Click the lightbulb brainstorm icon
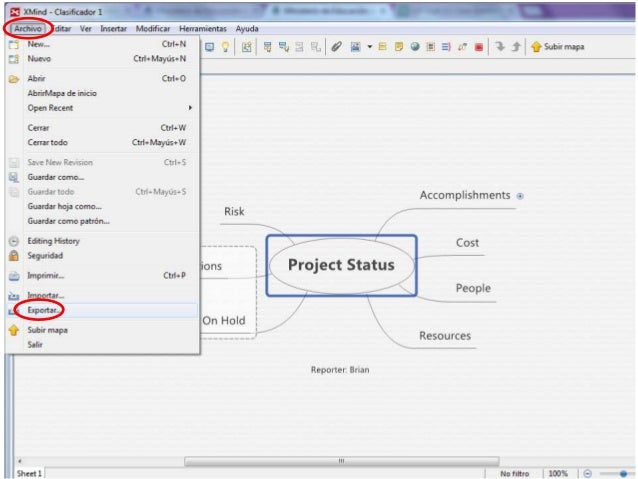The height and width of the screenshot is (479, 638). click(225, 47)
